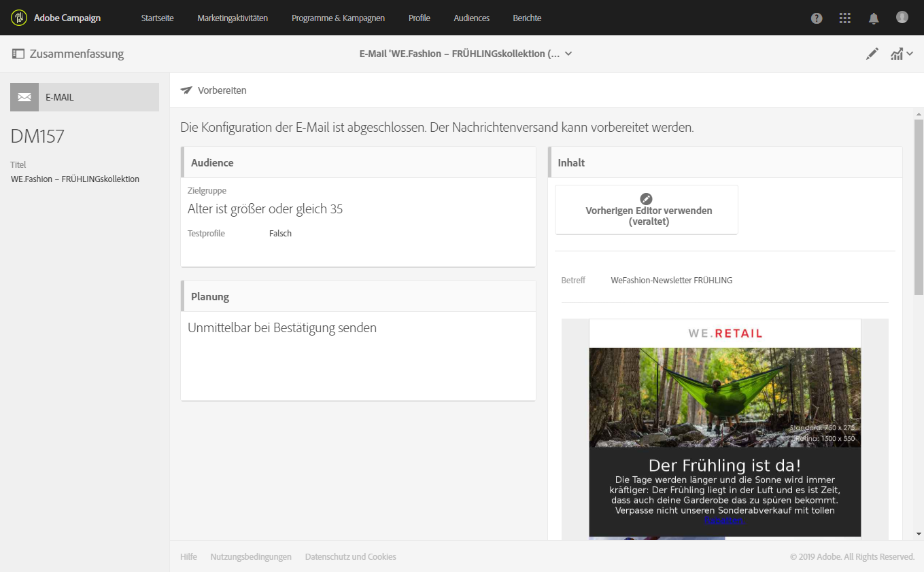Screen dimensions: 924x572
Task: Click the vertical scrollbar thumb
Action: 919,204
